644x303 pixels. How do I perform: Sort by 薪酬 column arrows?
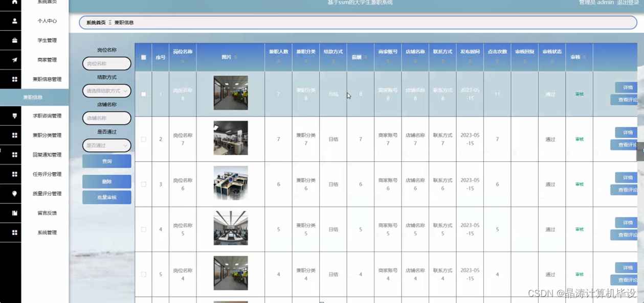tap(366, 57)
